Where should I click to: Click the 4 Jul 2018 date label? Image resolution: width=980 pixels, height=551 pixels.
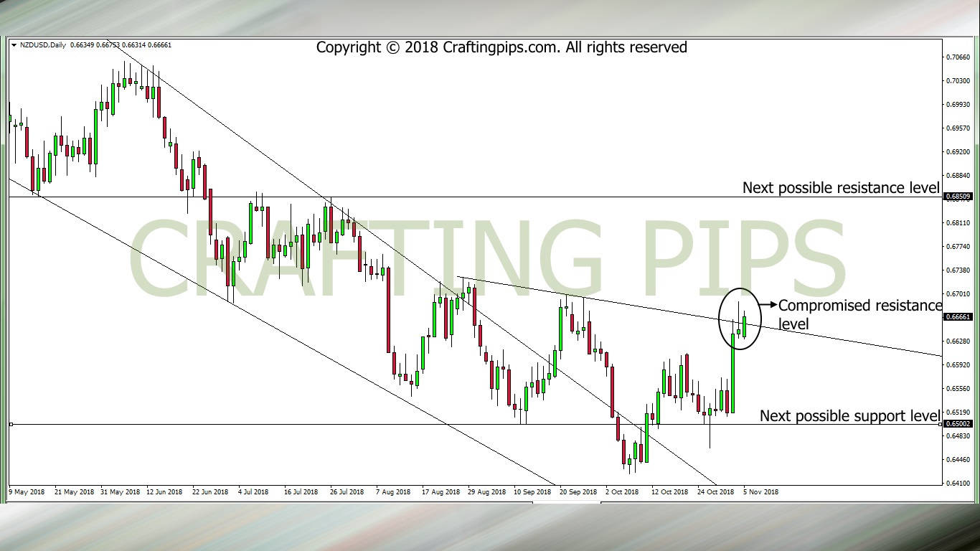253,492
